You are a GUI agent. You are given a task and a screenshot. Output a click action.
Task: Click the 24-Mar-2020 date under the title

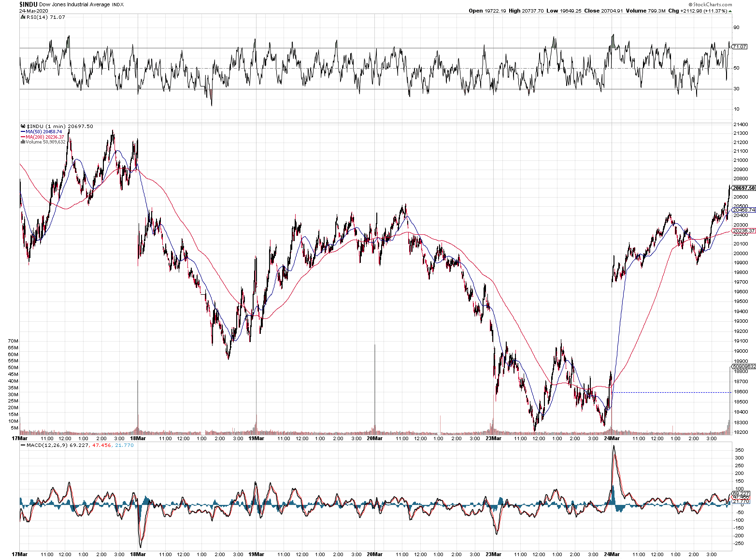(29, 10)
